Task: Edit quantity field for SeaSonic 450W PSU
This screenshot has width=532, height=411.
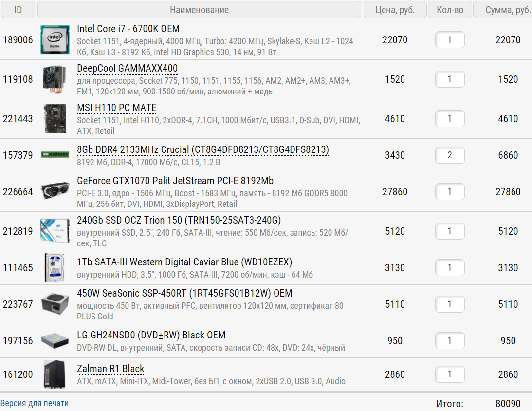Action: (x=450, y=304)
